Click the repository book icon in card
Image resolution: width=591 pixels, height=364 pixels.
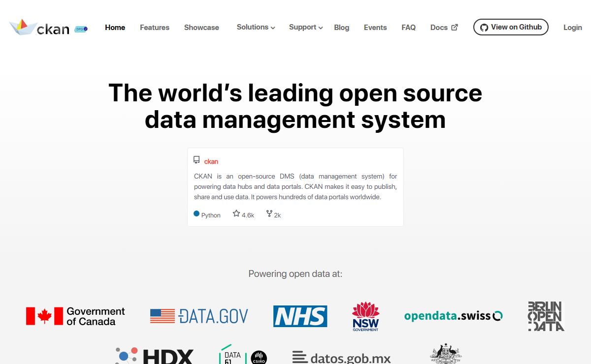point(197,160)
